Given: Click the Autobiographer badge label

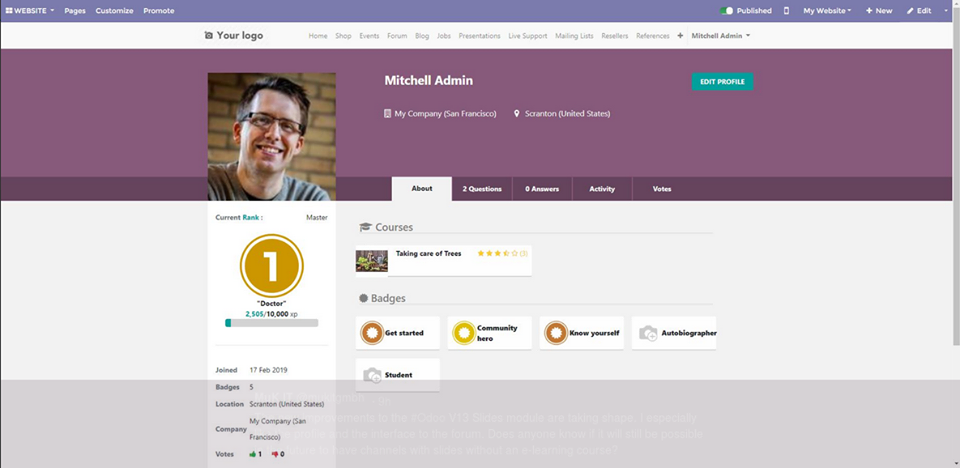Looking at the screenshot, I should [689, 333].
